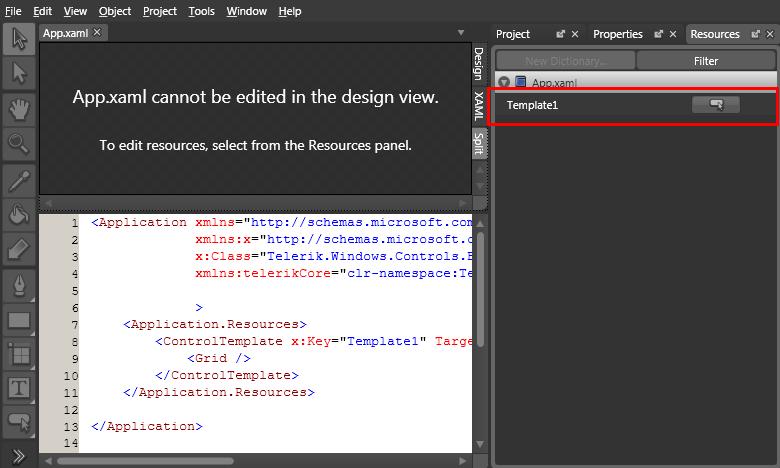780x468 pixels.
Task: Click the New Dictionary button
Action: click(x=566, y=61)
